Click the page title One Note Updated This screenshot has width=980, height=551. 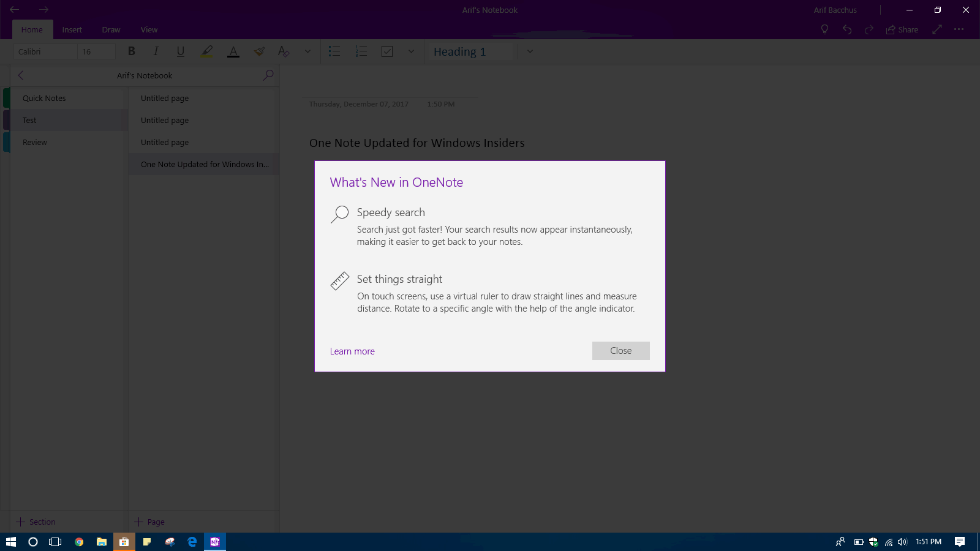point(417,143)
